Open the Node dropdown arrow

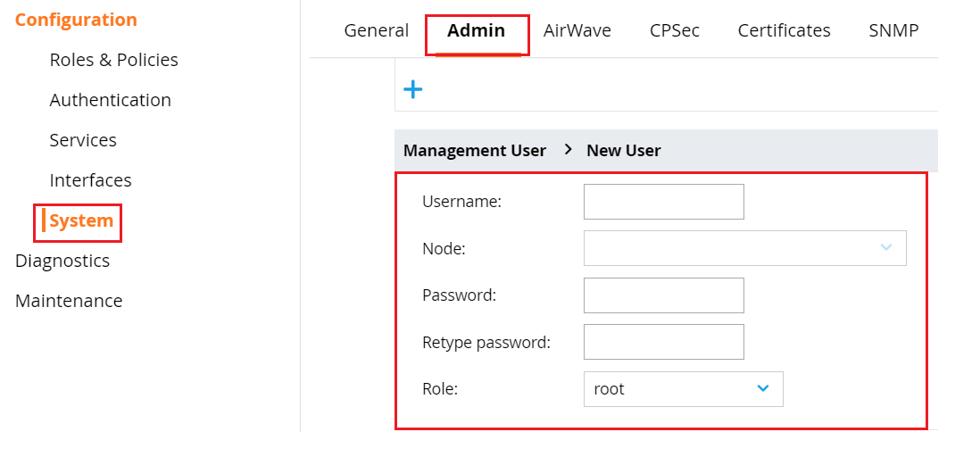click(885, 247)
